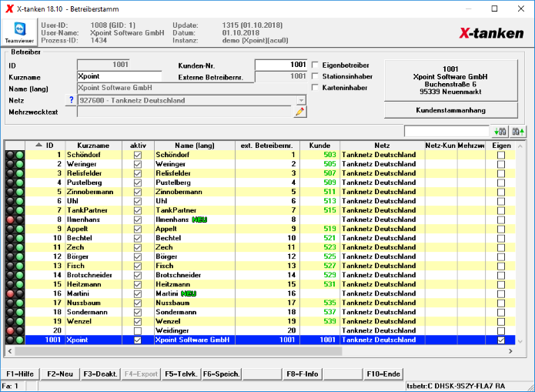Sort table by Kurzname column header
This screenshot has height=392, width=535.
93,146
